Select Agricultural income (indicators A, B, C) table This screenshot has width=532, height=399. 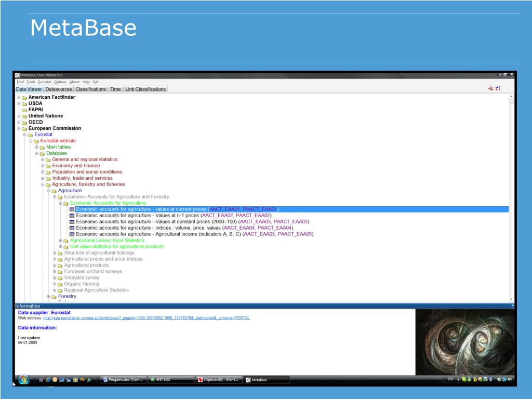195,234
